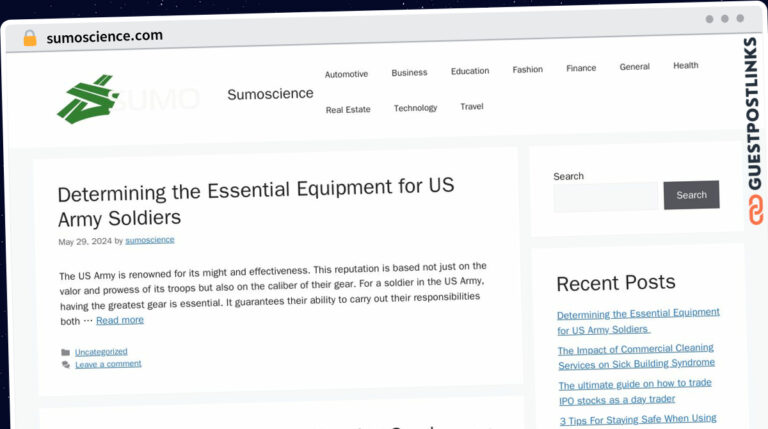Focus the Search input field

pos(606,197)
